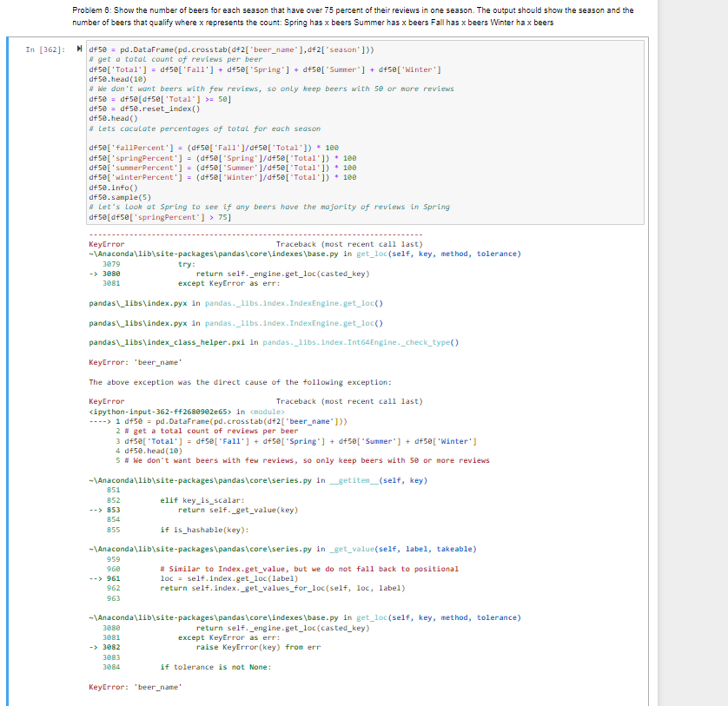The height and width of the screenshot is (706, 728).
Task: Click the comment about looking at Spring reviews
Action: pyautogui.click(x=269, y=207)
